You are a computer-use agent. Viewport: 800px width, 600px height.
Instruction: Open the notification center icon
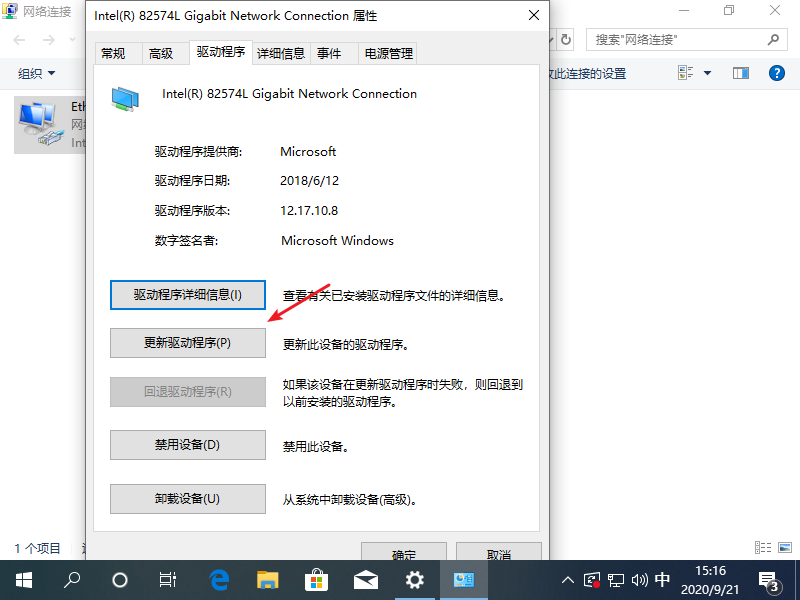point(769,580)
